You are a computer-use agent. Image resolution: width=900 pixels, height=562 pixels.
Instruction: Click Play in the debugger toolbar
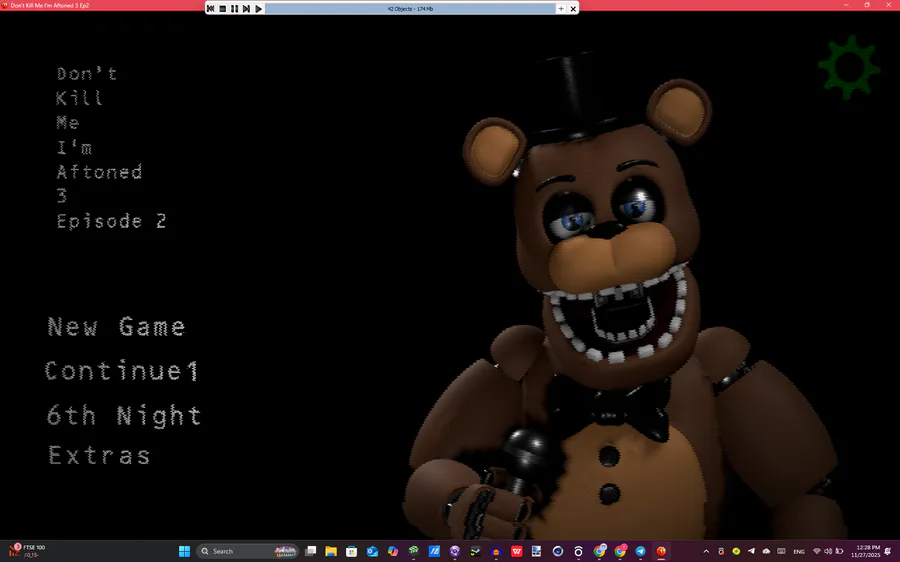(x=258, y=9)
